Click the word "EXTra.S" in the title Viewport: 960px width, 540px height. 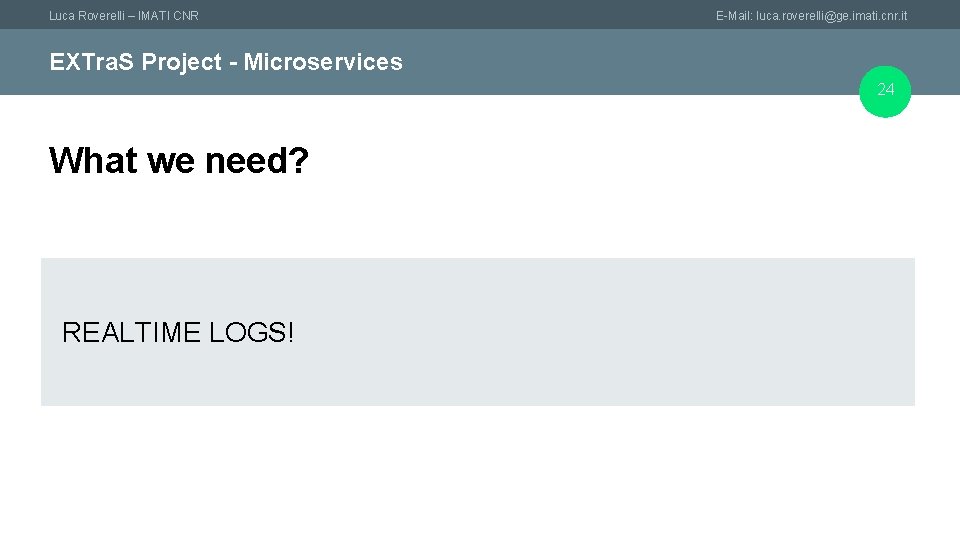coord(92,62)
